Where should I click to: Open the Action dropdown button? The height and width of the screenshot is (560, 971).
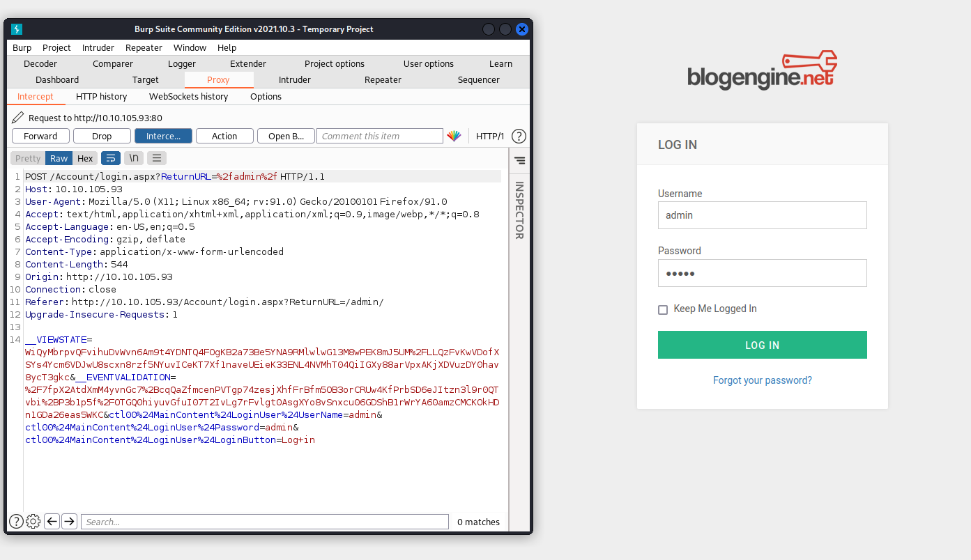[224, 136]
